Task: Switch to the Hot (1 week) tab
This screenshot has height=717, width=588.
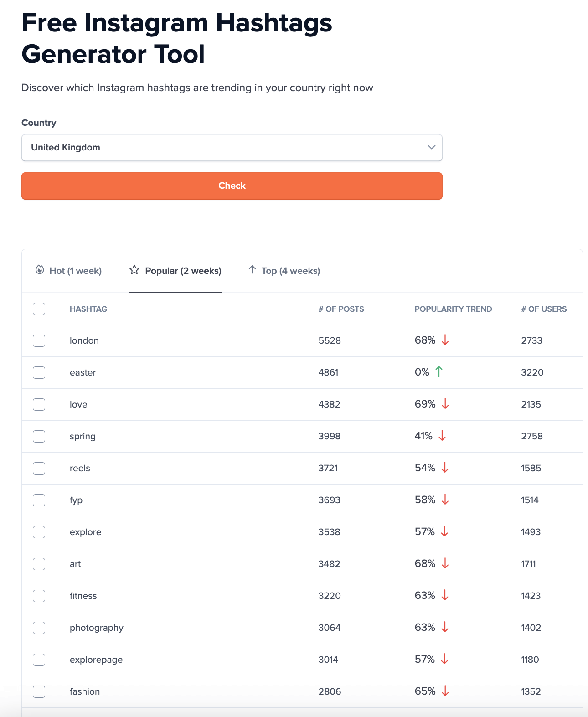Action: pos(75,271)
